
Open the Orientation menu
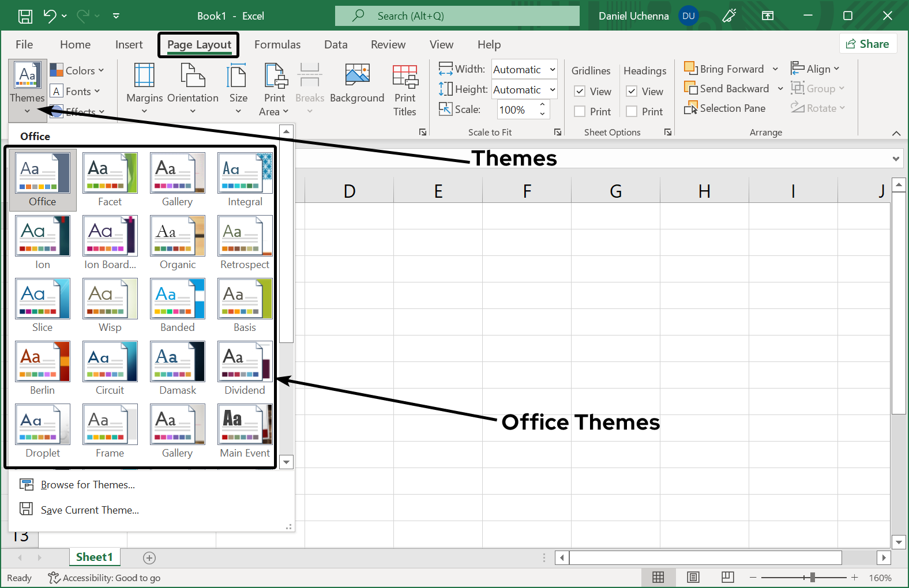[x=193, y=89]
